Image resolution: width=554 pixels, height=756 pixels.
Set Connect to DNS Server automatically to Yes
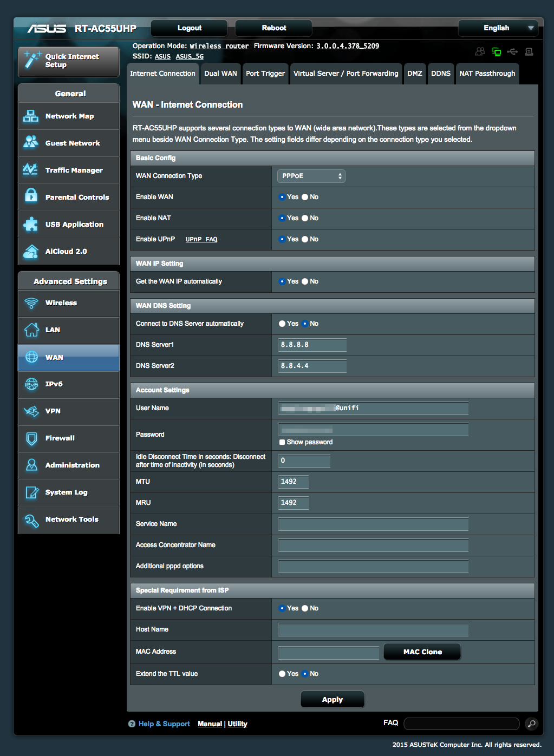click(282, 324)
